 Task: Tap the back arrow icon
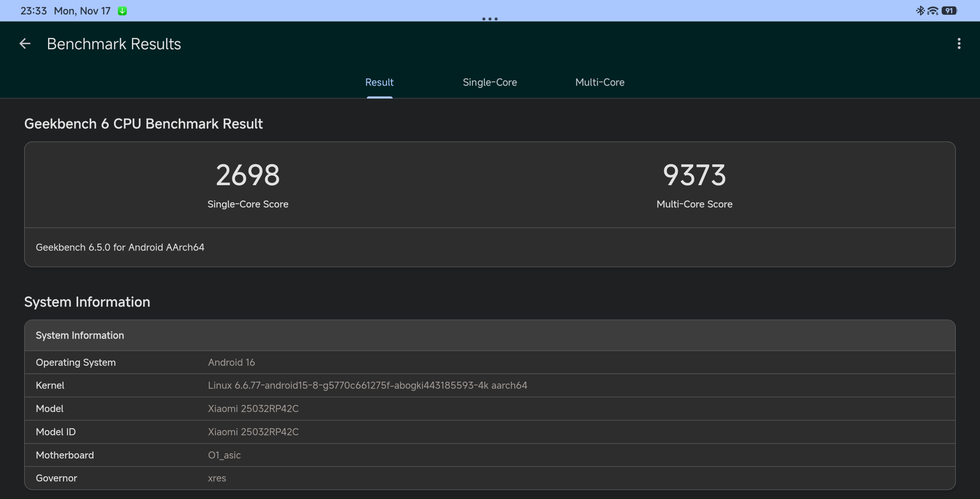click(25, 44)
